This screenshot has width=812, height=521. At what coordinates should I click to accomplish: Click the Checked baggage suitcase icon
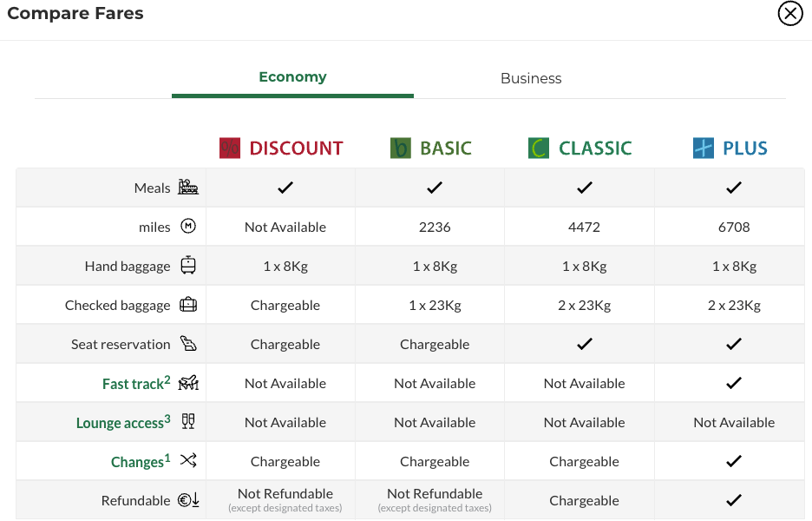(188, 305)
